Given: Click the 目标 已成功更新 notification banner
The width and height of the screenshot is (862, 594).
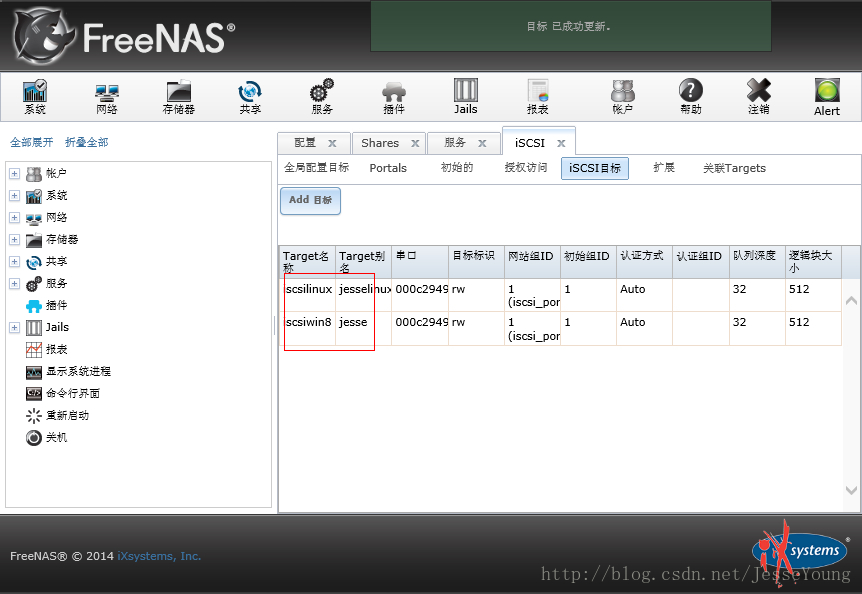Looking at the screenshot, I should coord(571,26).
